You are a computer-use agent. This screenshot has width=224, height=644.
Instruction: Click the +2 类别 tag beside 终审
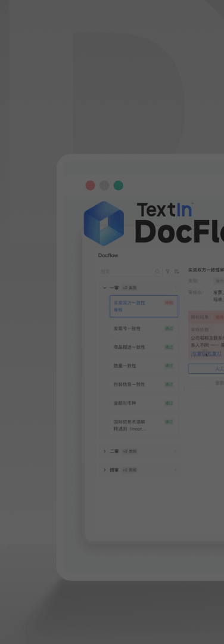click(129, 470)
